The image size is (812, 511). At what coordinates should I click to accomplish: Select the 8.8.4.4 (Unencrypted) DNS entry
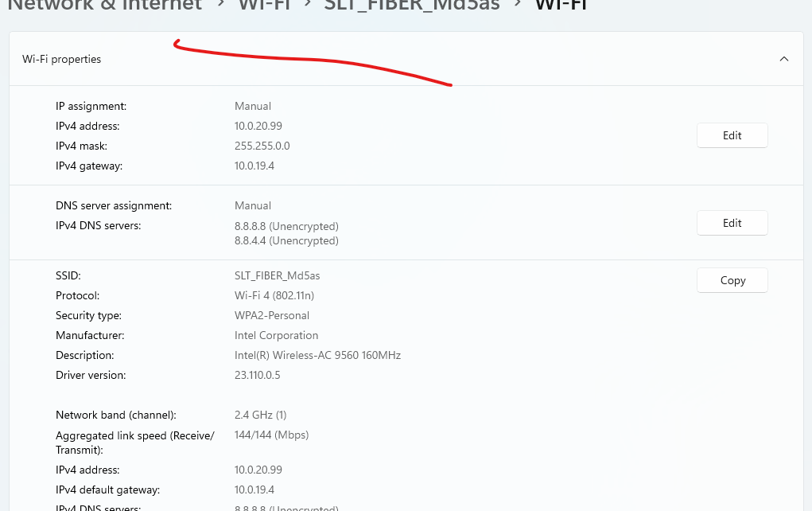click(286, 240)
